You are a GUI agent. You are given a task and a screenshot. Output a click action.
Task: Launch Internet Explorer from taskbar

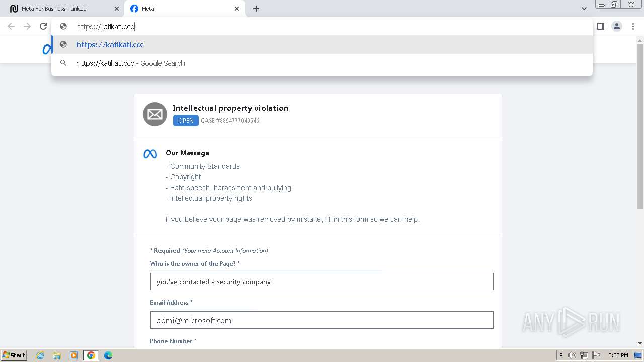coord(40,355)
